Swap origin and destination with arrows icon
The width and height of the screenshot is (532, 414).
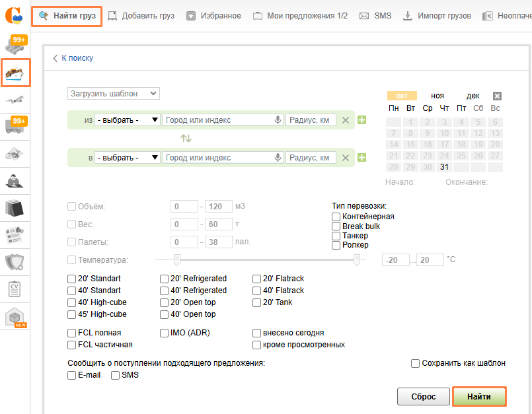[186, 139]
